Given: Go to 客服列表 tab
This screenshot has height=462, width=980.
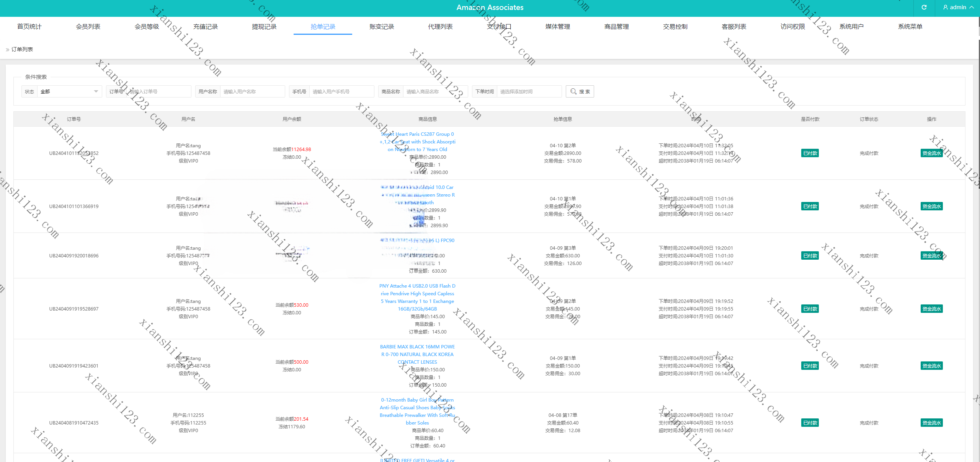Looking at the screenshot, I should click(734, 26).
